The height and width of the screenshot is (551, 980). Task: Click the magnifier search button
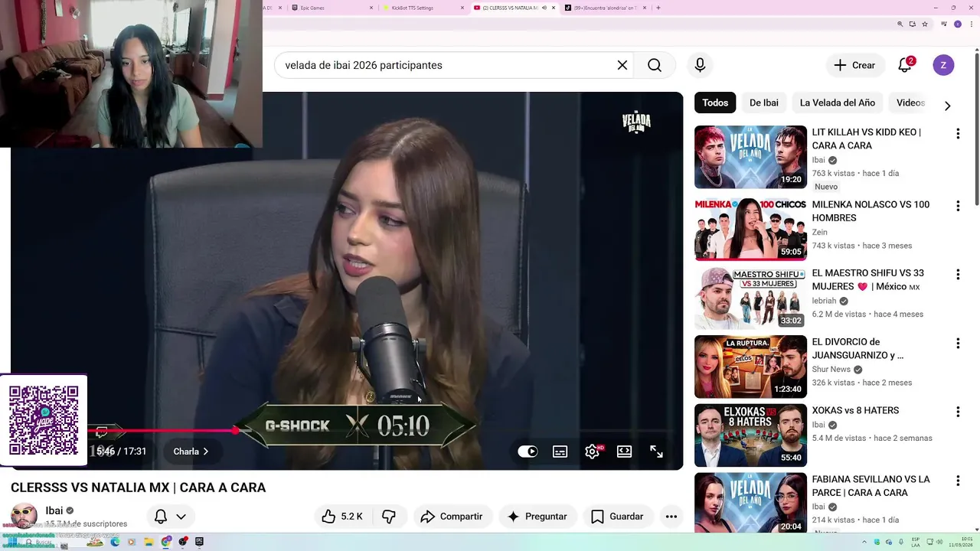click(x=655, y=65)
